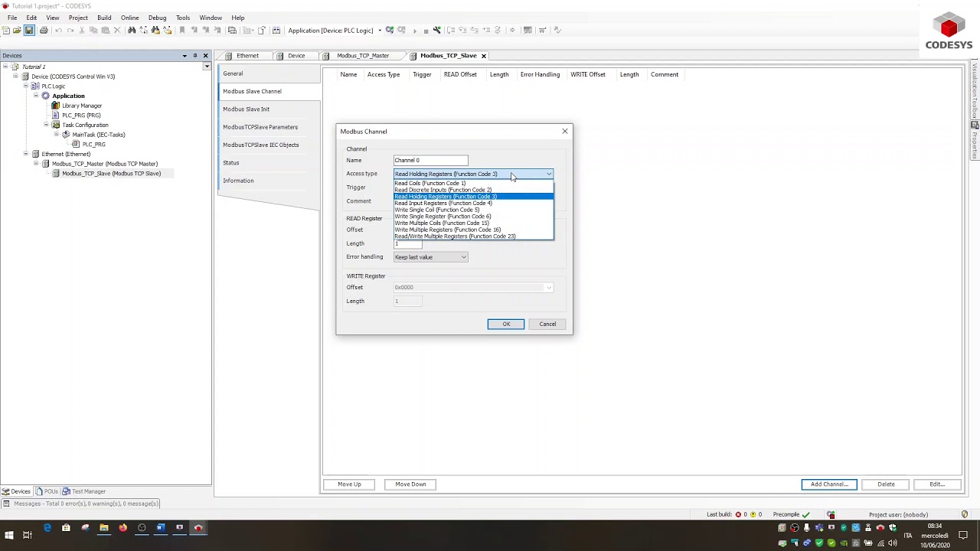Screen dimensions: 980x551
Task: Open the Devices panel dropdown arrow
Action: click(x=185, y=55)
